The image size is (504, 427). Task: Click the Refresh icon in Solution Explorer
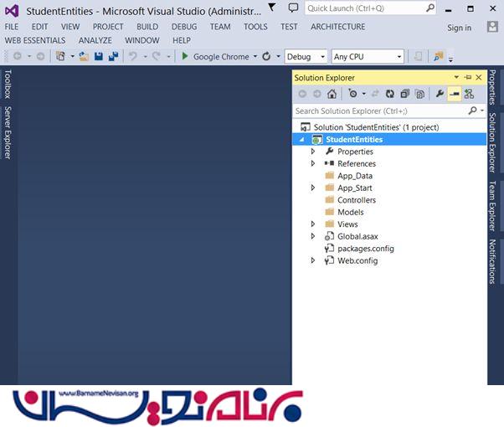tap(390, 94)
